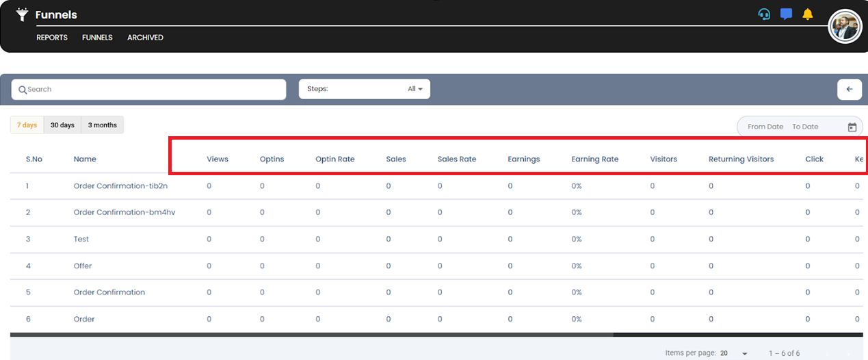Click the Views count for Test row
The width and height of the screenshot is (868, 360).
click(x=209, y=239)
